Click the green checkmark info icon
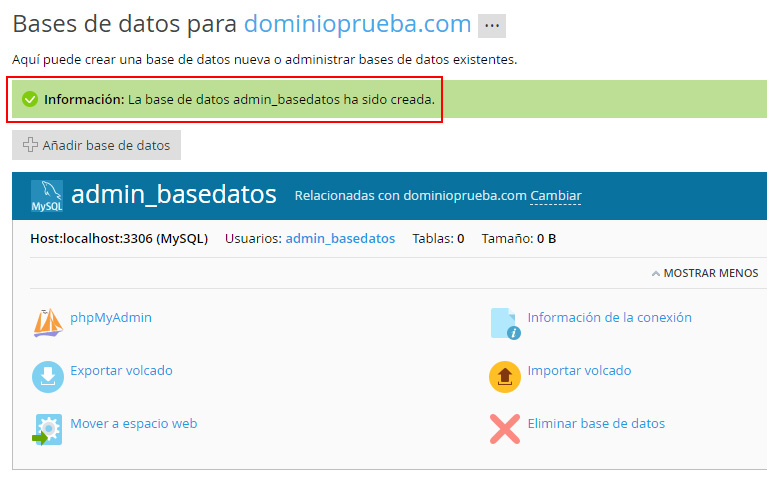Image resolution: width=767 pixels, height=481 pixels. click(x=30, y=99)
